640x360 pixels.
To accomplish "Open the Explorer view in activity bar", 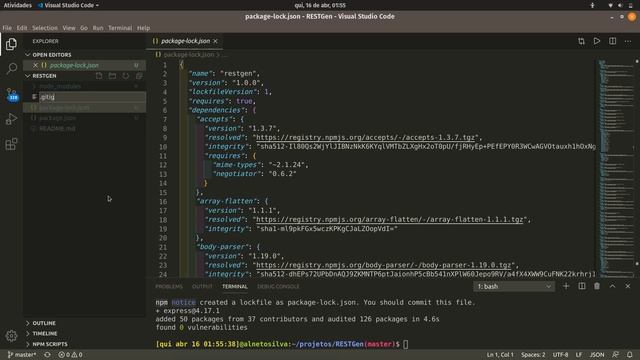I will click(x=11, y=44).
